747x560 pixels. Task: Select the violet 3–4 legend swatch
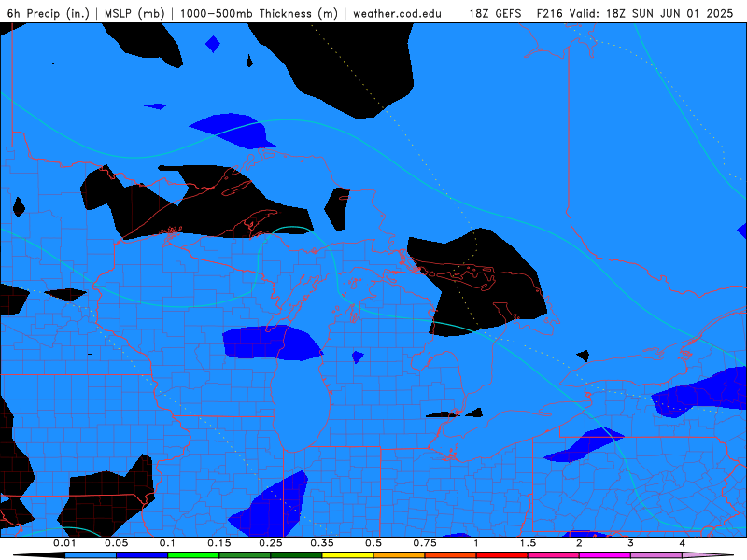point(656,555)
